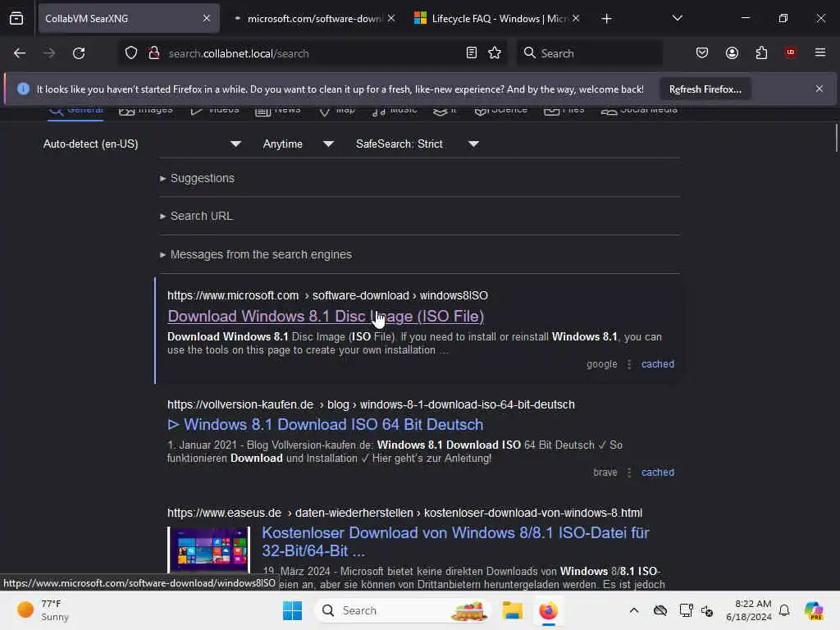
Task: Click the Firefox taskbar icon
Action: pyautogui.click(x=548, y=610)
